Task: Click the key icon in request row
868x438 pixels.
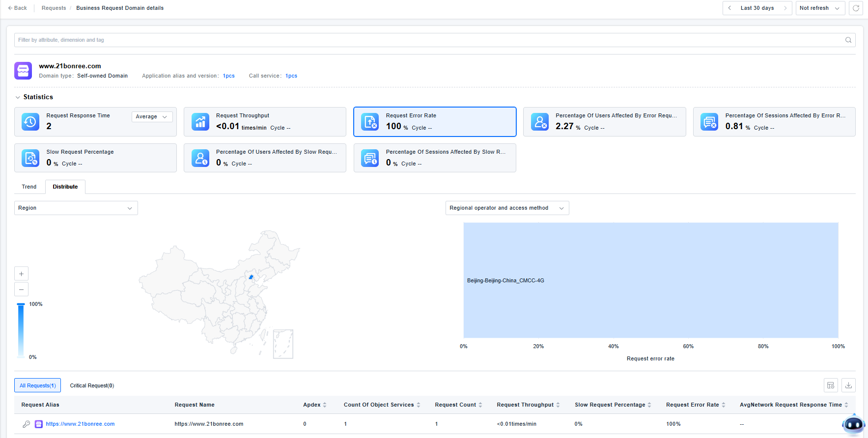Action: tap(27, 424)
